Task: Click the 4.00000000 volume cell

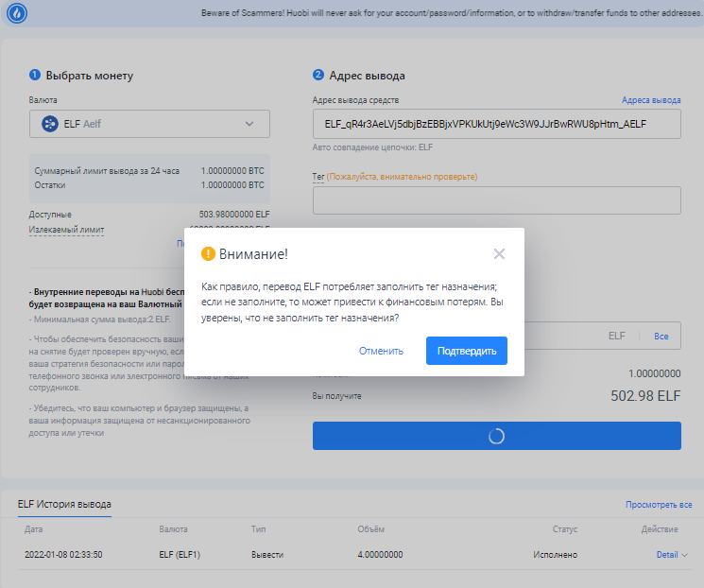Action: pos(380,555)
